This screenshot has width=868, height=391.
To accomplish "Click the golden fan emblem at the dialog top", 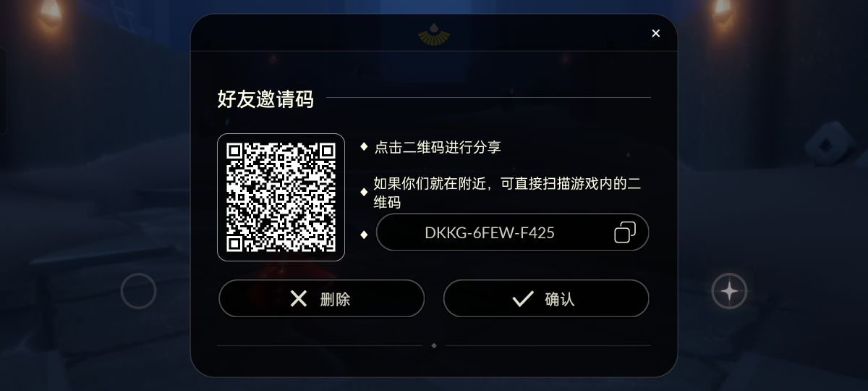I will 433,34.
